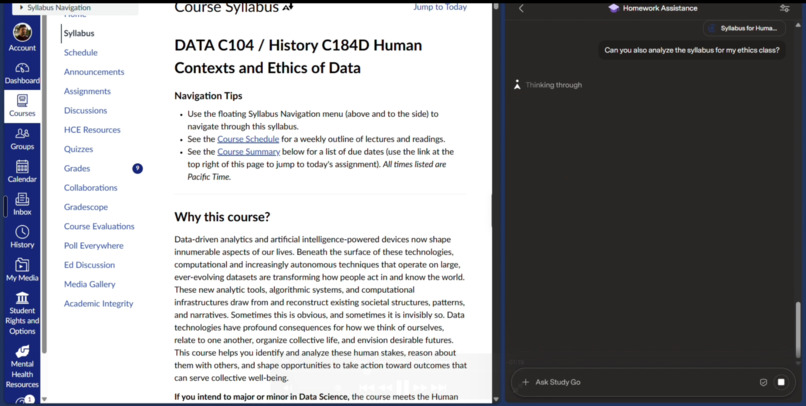Click the global sidebar scrollbar
The height and width of the screenshot is (406, 806).
click(44, 185)
